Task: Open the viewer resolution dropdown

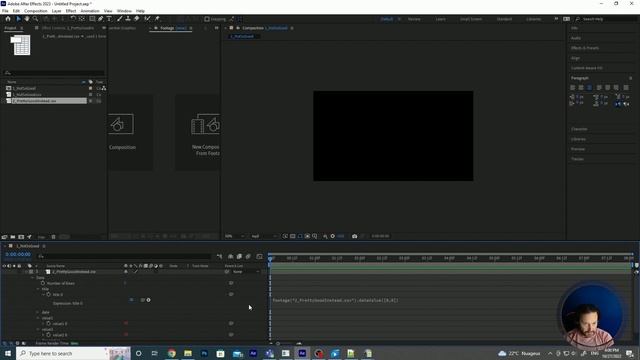Action: [264, 236]
